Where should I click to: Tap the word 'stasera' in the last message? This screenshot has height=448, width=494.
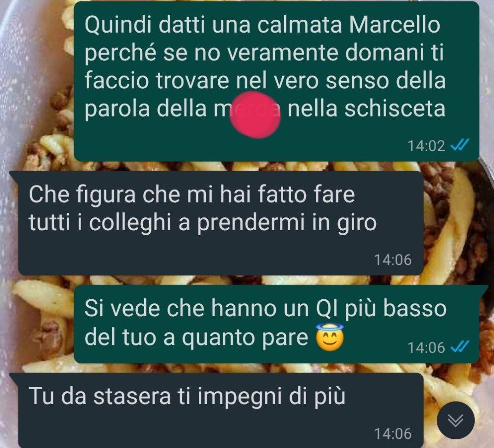[132, 396]
